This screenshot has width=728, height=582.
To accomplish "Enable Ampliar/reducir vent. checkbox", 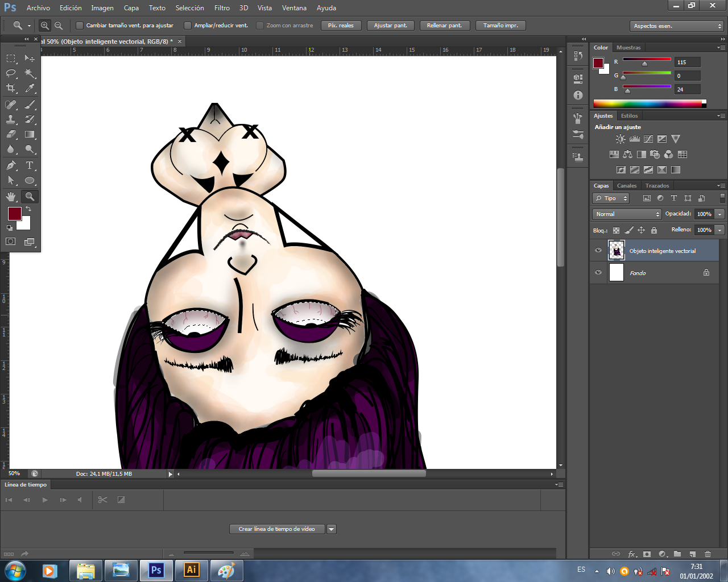I will tap(188, 26).
